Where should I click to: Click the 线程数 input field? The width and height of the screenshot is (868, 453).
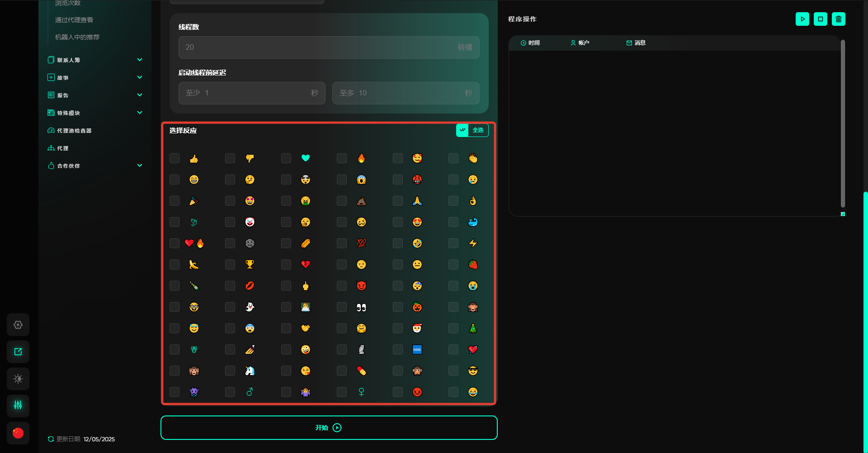[316, 47]
